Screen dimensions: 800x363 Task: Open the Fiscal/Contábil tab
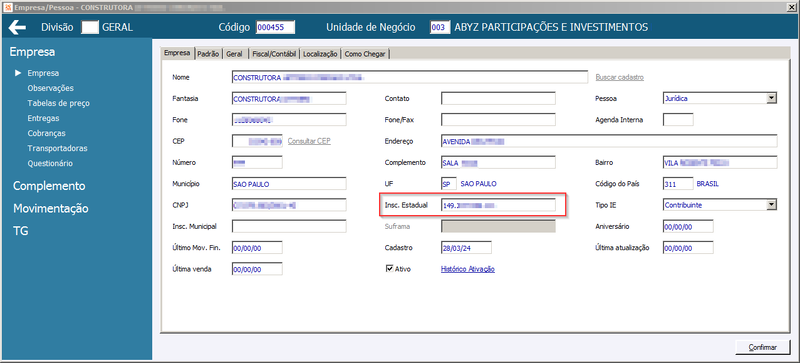(x=274, y=54)
